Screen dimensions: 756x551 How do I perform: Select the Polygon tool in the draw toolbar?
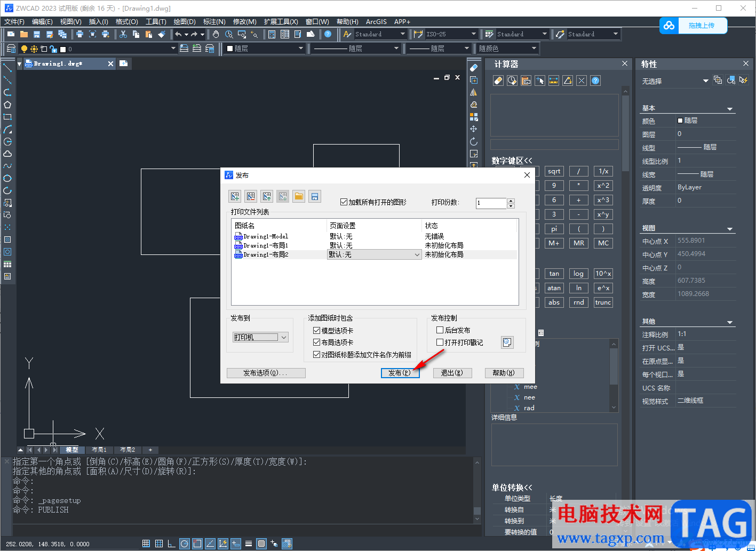[7, 105]
